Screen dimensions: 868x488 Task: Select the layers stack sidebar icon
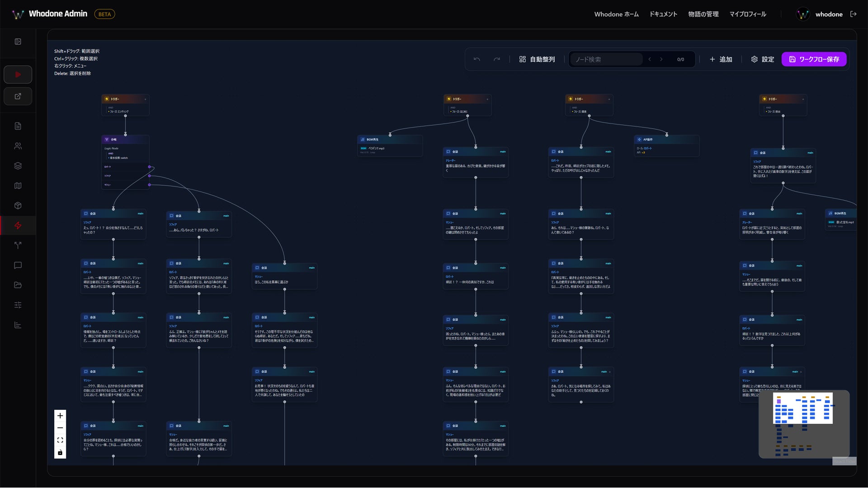[x=18, y=166]
